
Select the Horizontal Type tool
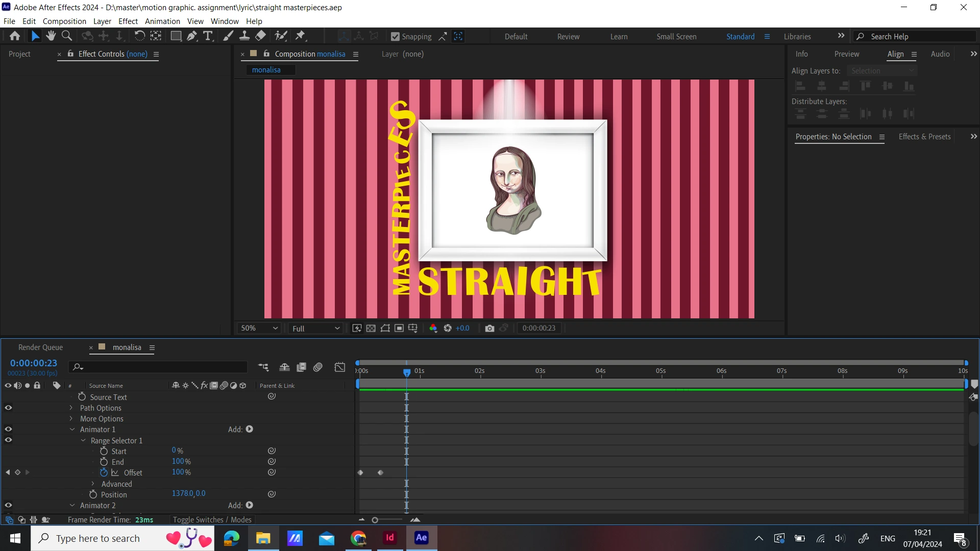tap(208, 36)
